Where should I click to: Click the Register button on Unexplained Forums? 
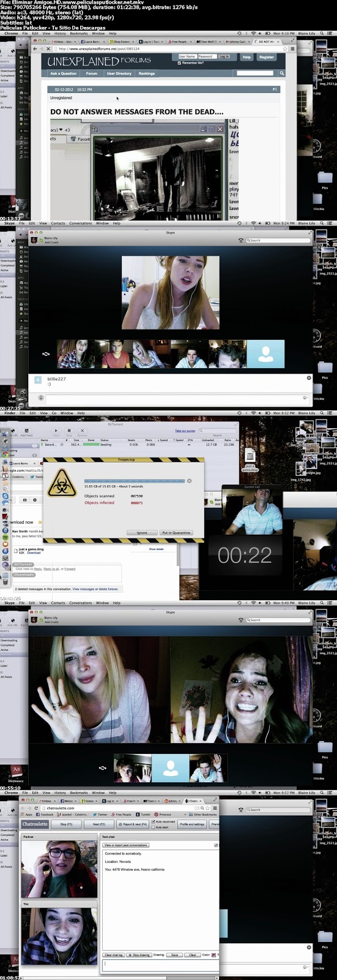(266, 57)
